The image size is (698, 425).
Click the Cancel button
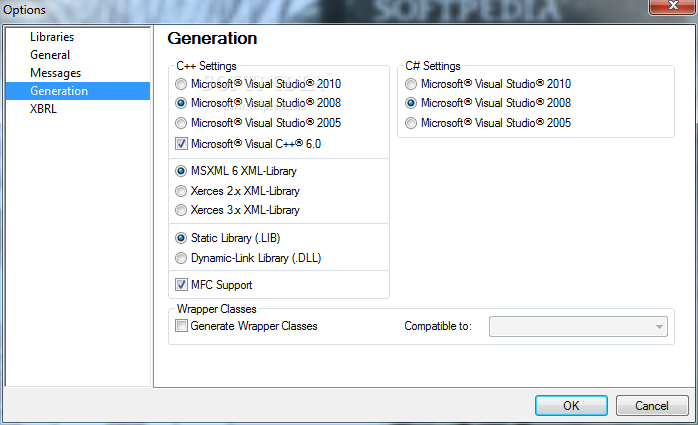coord(652,405)
